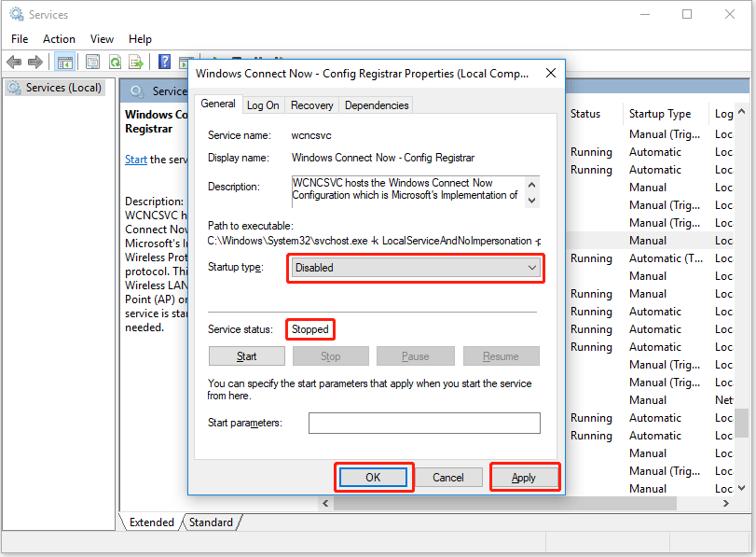Click the Start link in the Services pane

[136, 160]
